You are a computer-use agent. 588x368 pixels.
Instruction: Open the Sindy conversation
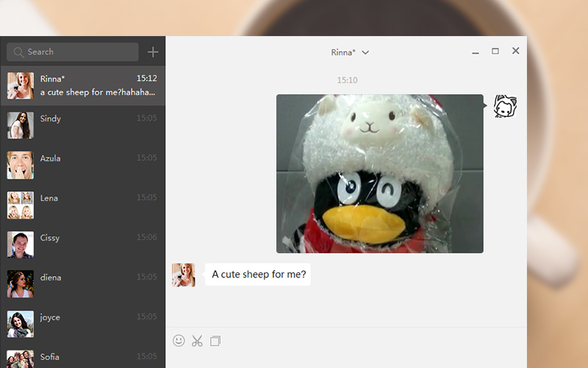click(x=82, y=125)
